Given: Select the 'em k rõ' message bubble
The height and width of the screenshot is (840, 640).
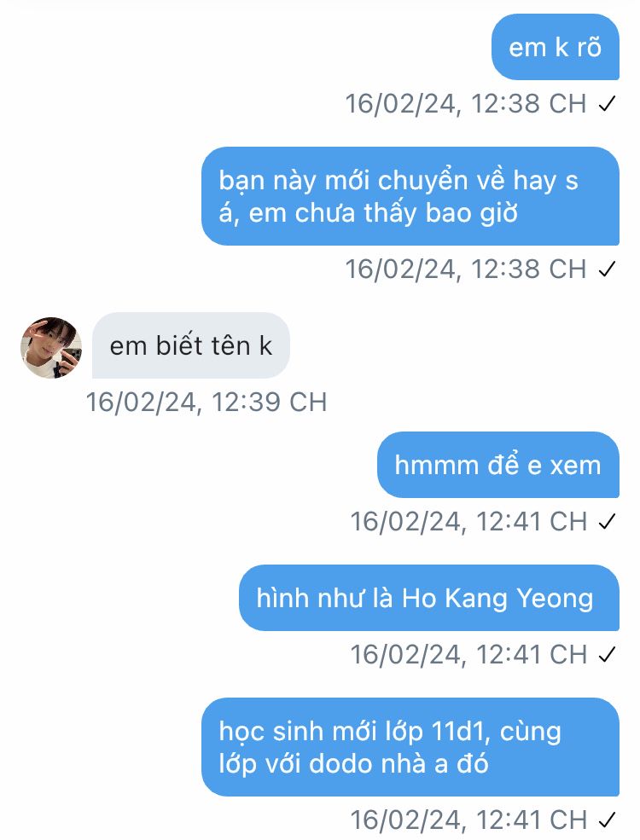Looking at the screenshot, I should [x=556, y=47].
